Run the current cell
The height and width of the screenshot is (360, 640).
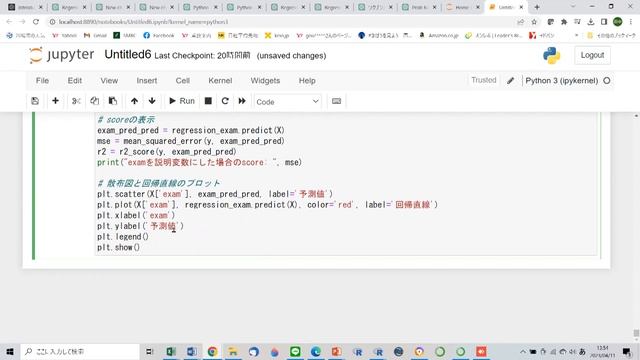[182, 101]
